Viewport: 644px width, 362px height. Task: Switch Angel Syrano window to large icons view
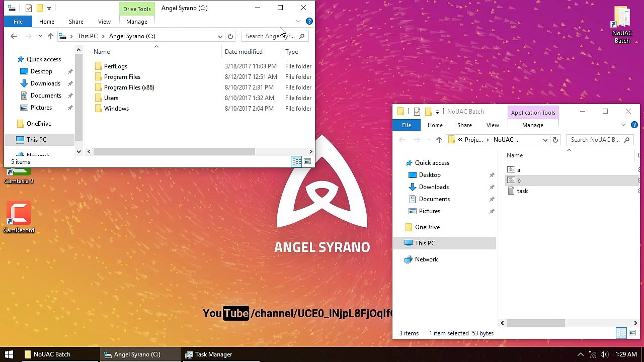click(307, 161)
